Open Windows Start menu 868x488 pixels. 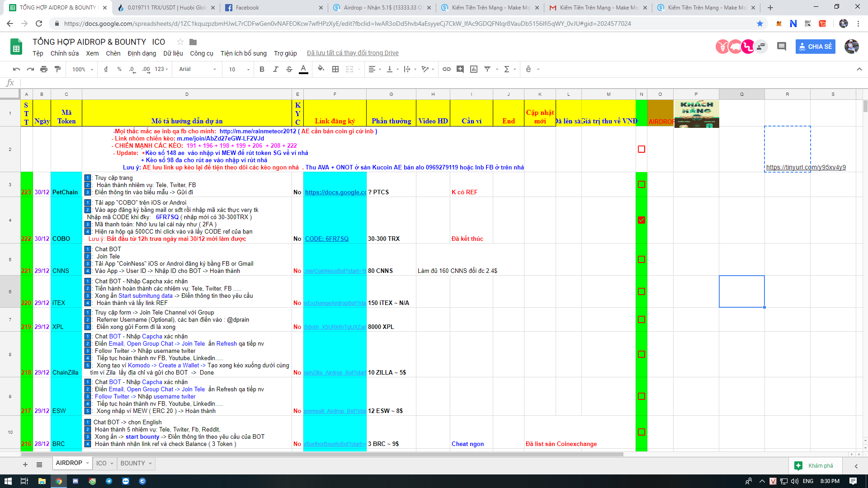[8, 481]
